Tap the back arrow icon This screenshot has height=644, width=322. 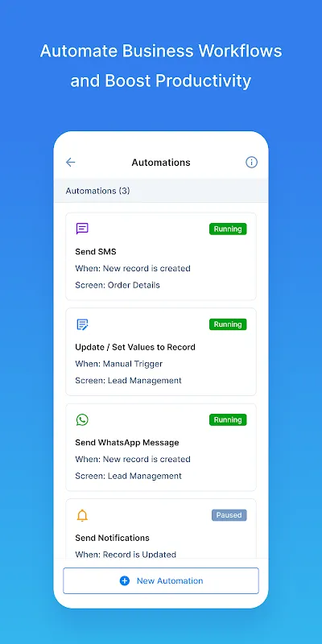pyautogui.click(x=71, y=163)
